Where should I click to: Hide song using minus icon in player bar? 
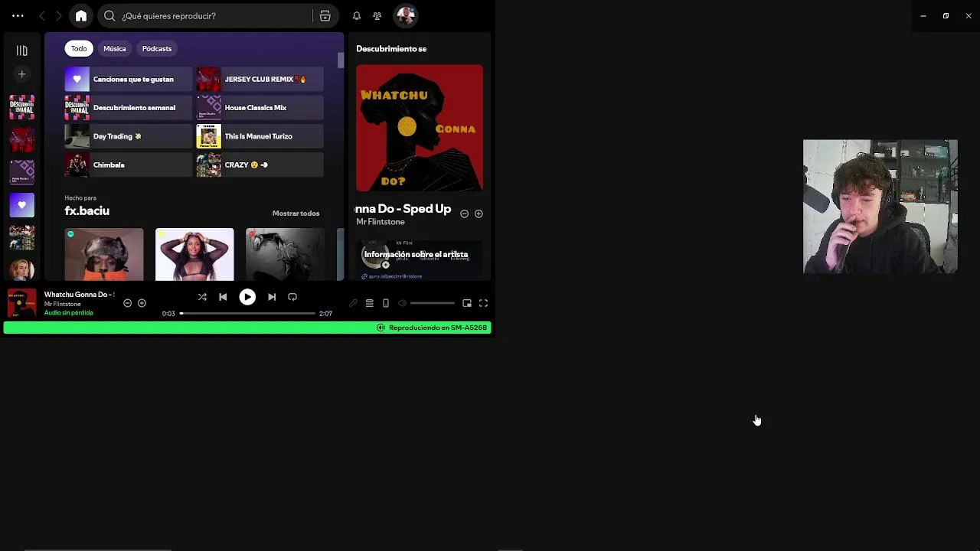click(128, 303)
